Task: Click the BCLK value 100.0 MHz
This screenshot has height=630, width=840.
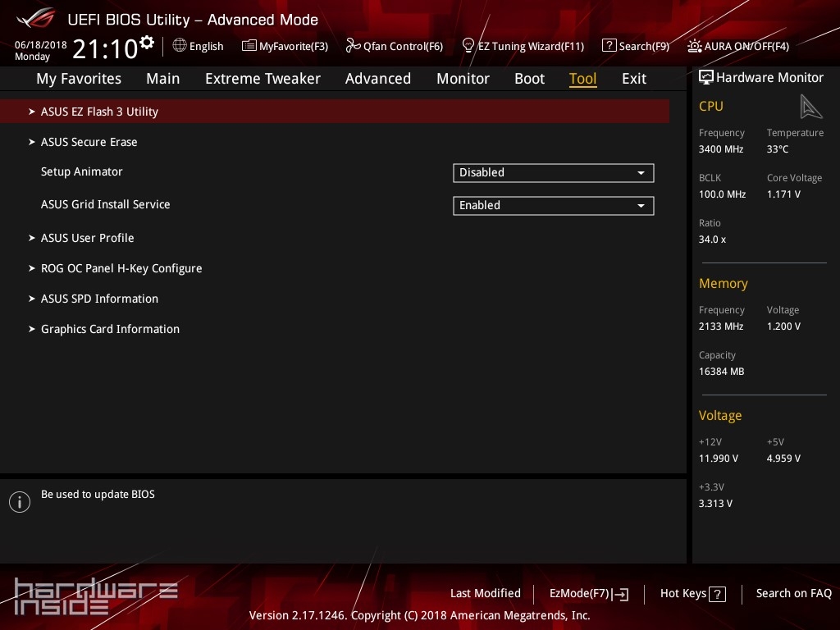Action: coord(722,194)
